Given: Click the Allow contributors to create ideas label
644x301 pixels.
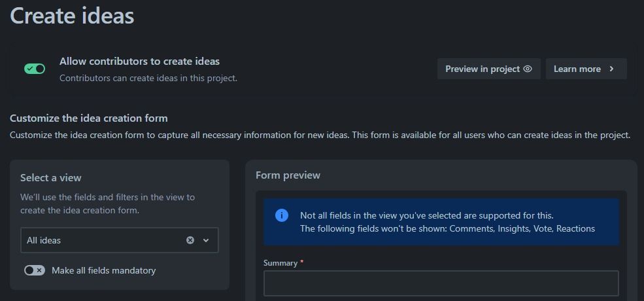Looking at the screenshot, I should [x=140, y=62].
